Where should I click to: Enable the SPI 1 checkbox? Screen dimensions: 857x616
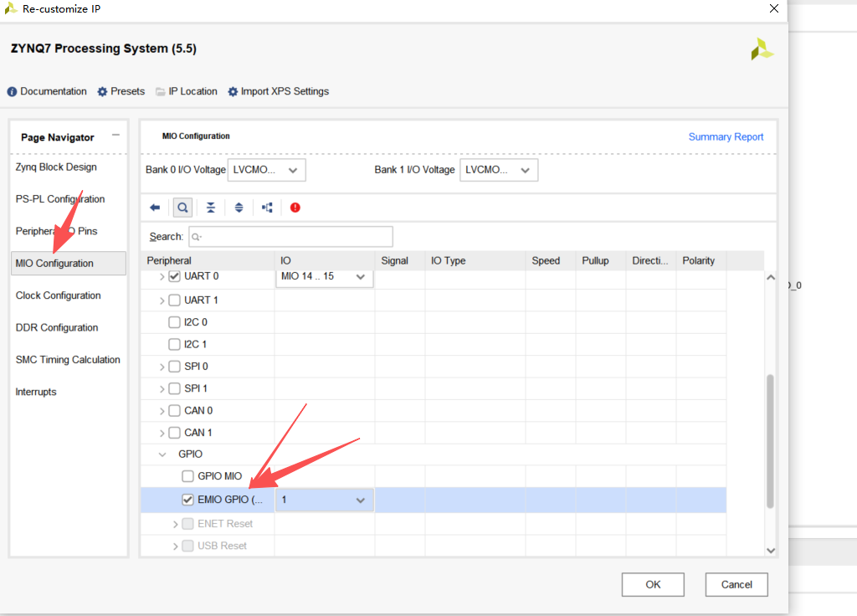click(x=174, y=388)
